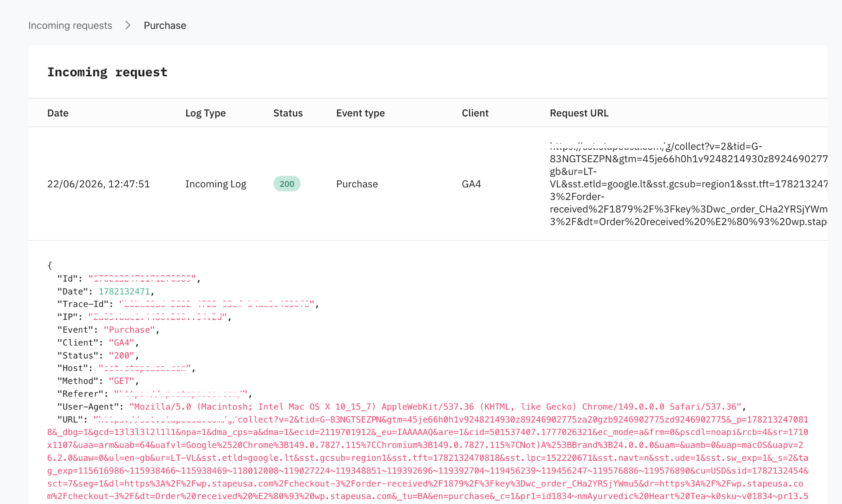Click the JSON "GET" method value
The image size is (842, 504).
point(122,381)
